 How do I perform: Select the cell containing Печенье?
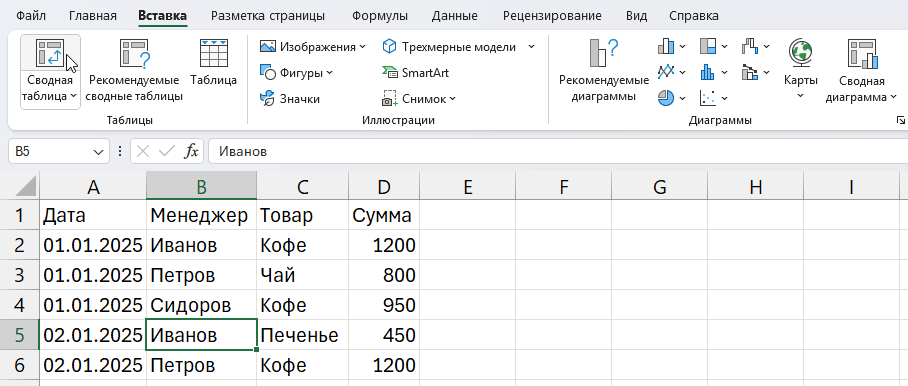click(x=302, y=334)
